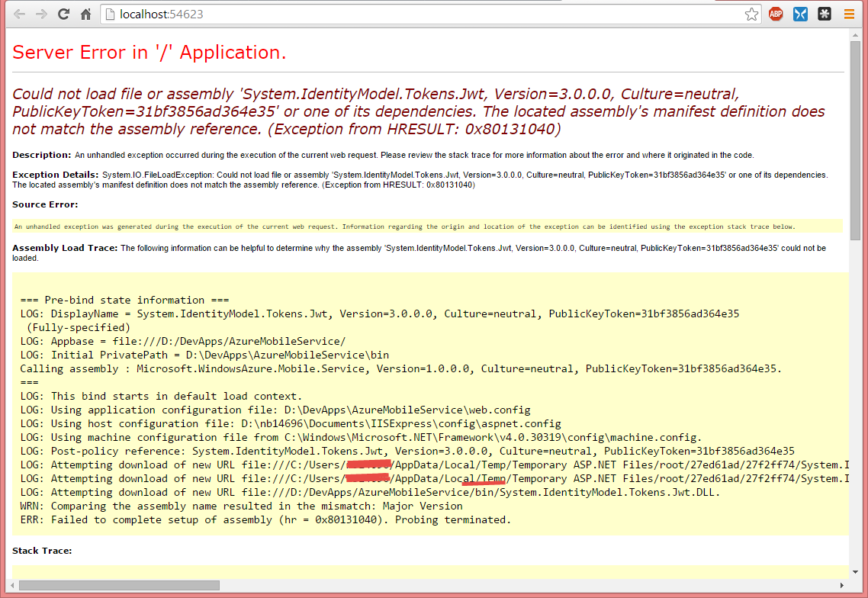Viewport: 868px width, 598px height.
Task: Click the 'Exception Details:' label
Action: click(x=56, y=175)
